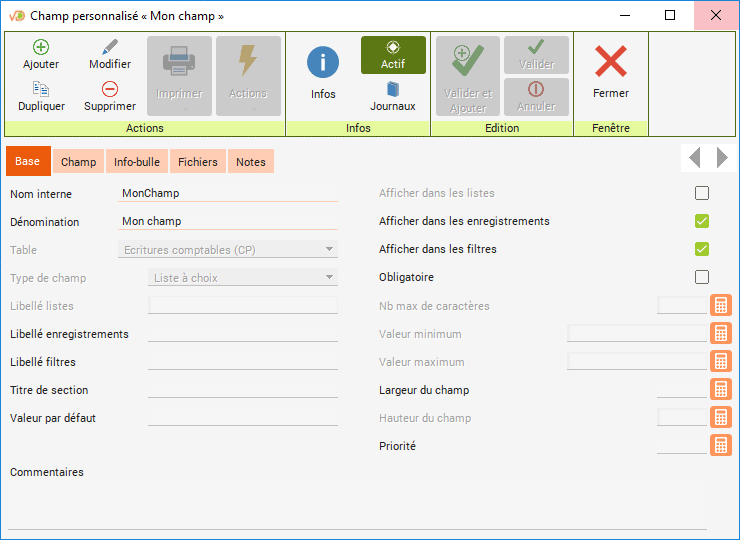Click the red Fermer cross icon
This screenshot has height=540, width=740.
point(611,62)
